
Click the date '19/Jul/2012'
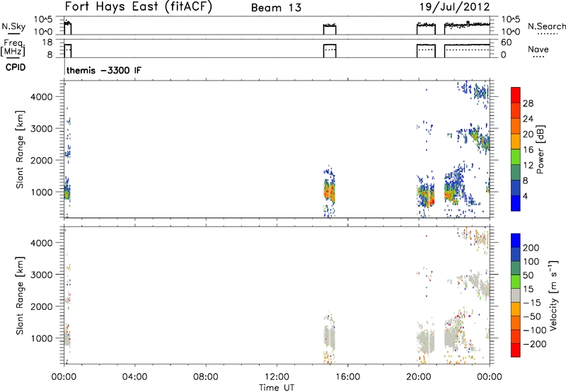point(454,7)
